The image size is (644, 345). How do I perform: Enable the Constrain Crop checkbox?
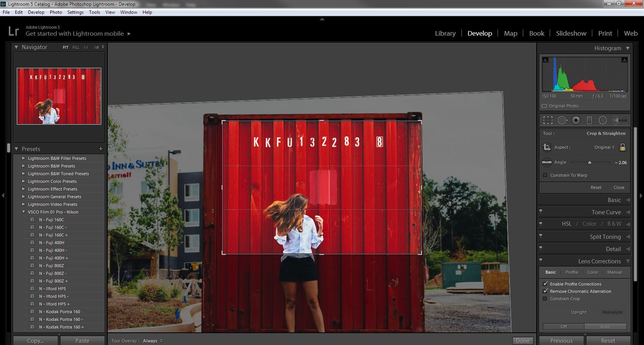point(545,299)
